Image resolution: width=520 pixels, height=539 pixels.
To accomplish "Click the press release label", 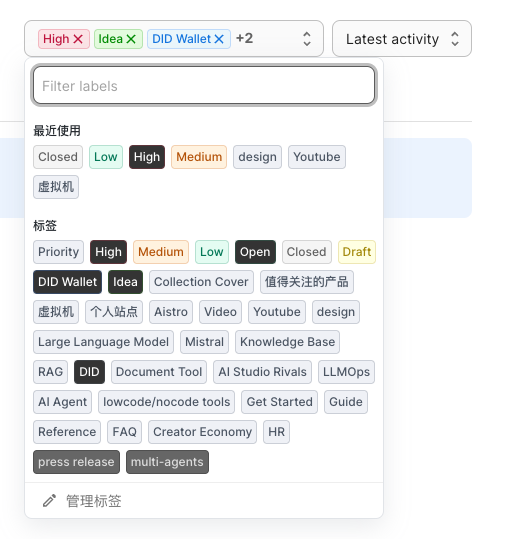I will (76, 462).
